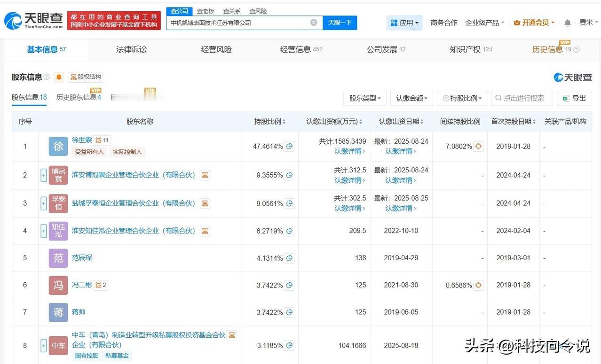The height and width of the screenshot is (364, 601).
Task: Click the 导出 export button
Action: click(x=574, y=98)
